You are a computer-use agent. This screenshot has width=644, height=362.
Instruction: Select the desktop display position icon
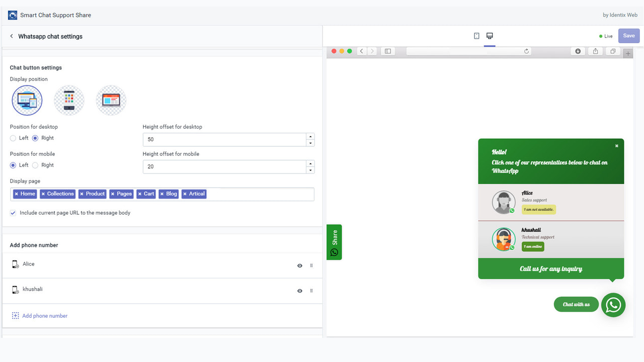pos(27,100)
